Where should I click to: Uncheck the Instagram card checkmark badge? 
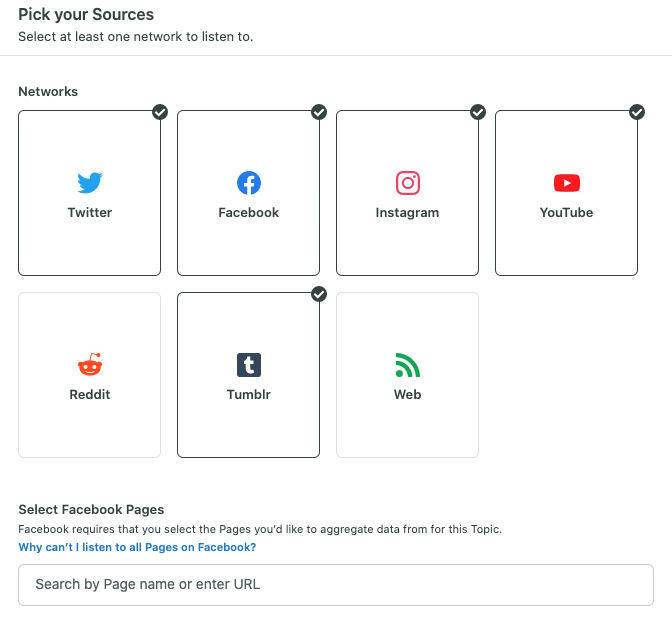tap(478, 112)
